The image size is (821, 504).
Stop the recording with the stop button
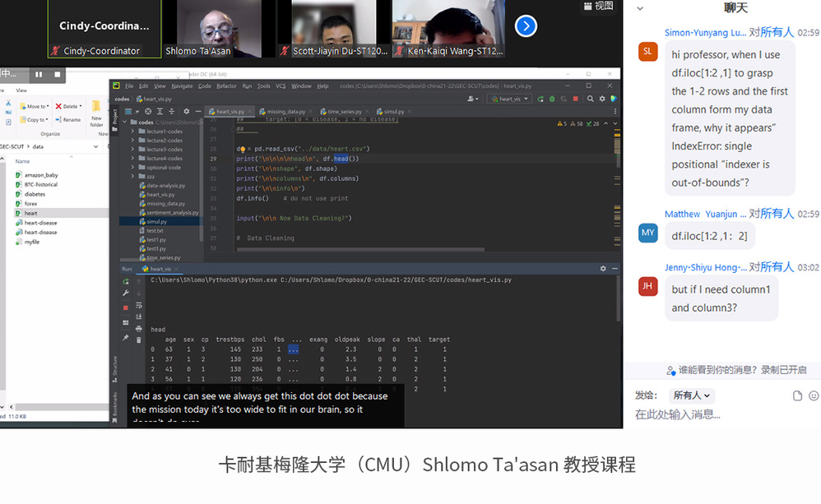(x=57, y=74)
